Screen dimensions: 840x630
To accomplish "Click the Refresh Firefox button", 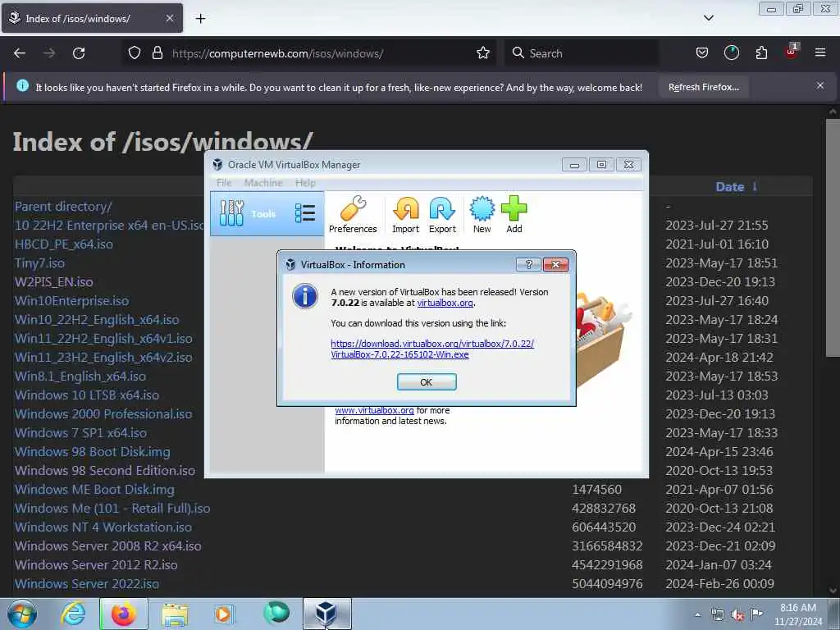I will pyautogui.click(x=703, y=87).
